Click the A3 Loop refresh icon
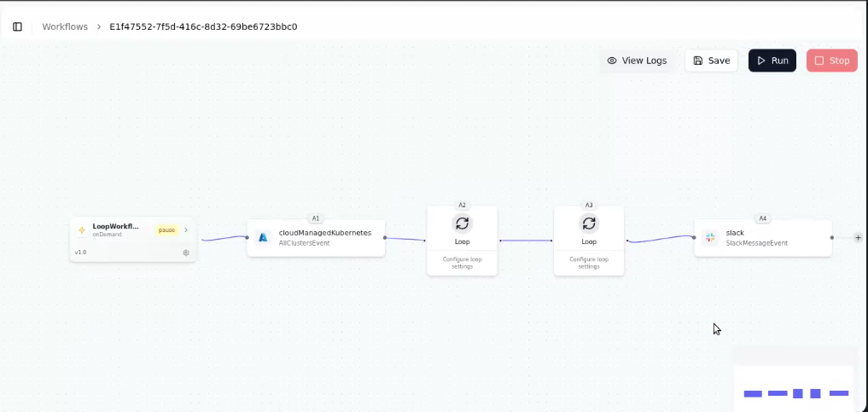The height and width of the screenshot is (412, 868). click(x=589, y=223)
